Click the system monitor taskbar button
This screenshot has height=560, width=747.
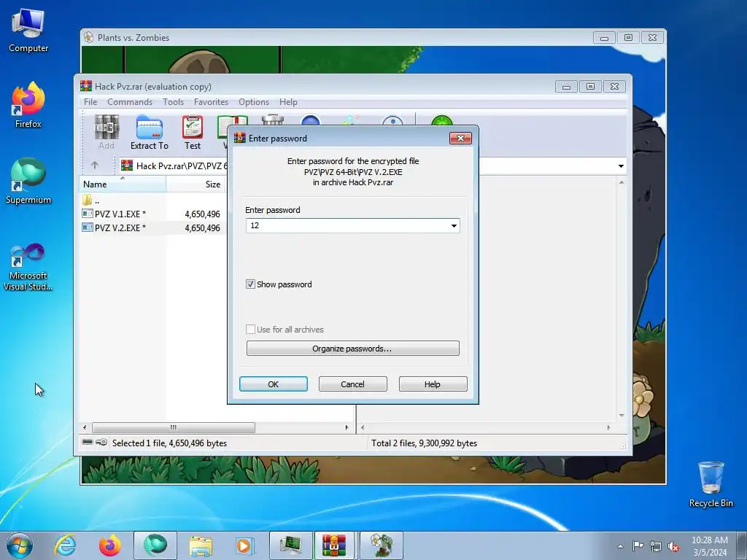(x=291, y=545)
